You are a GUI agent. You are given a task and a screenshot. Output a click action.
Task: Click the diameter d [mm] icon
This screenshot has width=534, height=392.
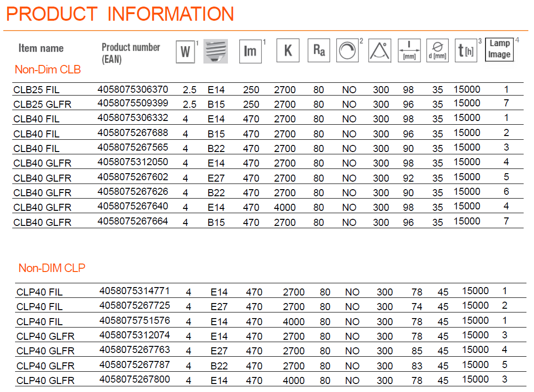pos(437,51)
